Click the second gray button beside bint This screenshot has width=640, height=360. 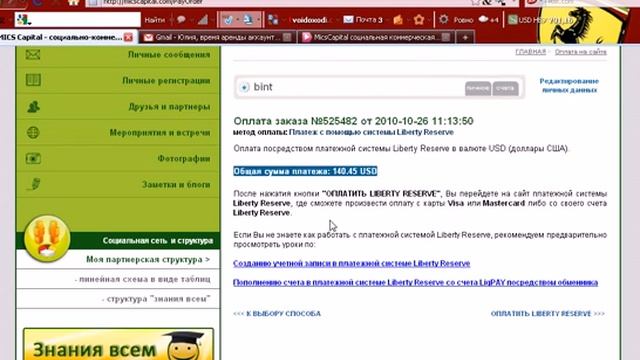505,88
